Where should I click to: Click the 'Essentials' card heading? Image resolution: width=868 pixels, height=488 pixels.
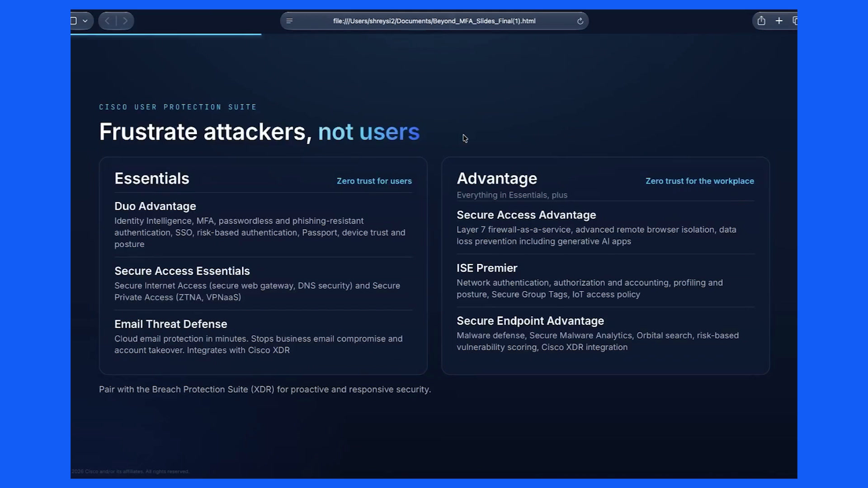pyautogui.click(x=152, y=178)
